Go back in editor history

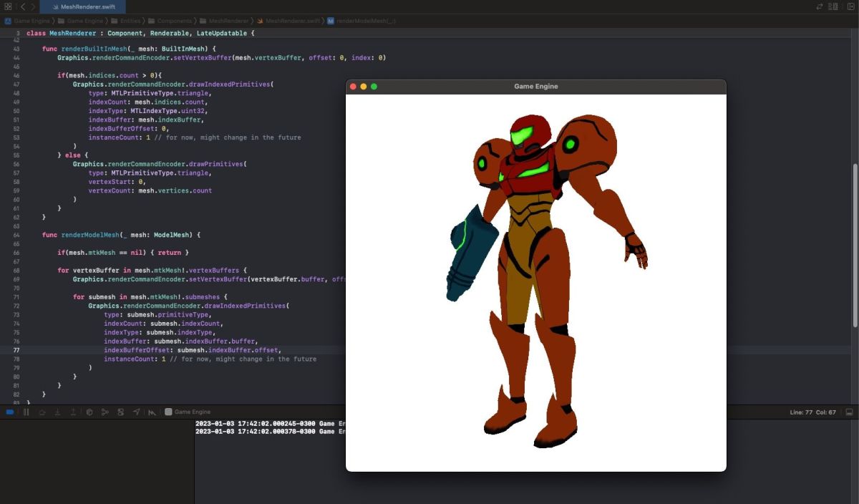click(x=23, y=6)
